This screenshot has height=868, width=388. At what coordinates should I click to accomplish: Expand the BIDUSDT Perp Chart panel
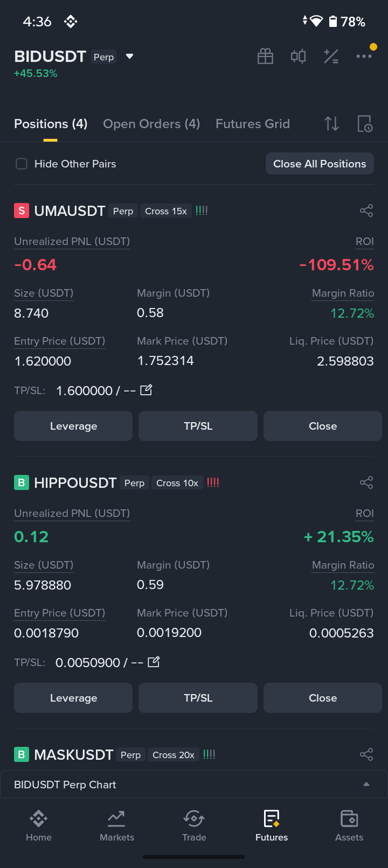[x=194, y=785]
